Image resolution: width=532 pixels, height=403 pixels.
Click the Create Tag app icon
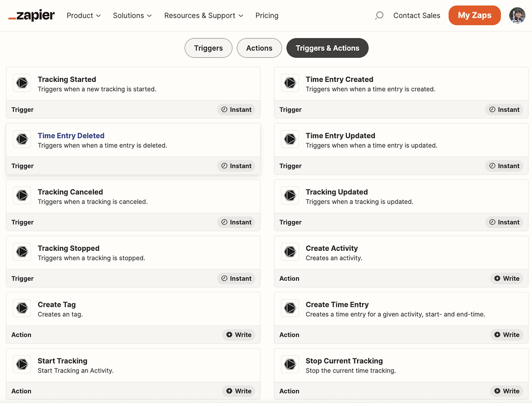click(22, 308)
